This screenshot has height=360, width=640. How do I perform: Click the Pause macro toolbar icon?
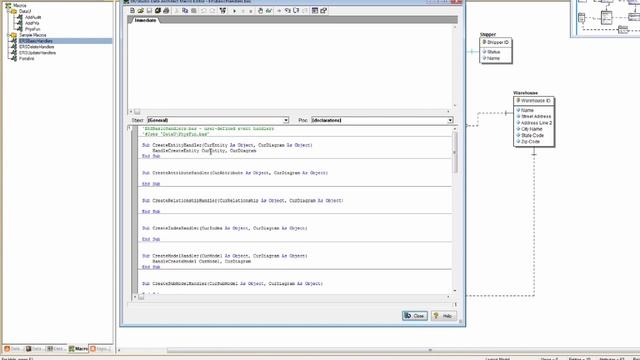click(243, 11)
